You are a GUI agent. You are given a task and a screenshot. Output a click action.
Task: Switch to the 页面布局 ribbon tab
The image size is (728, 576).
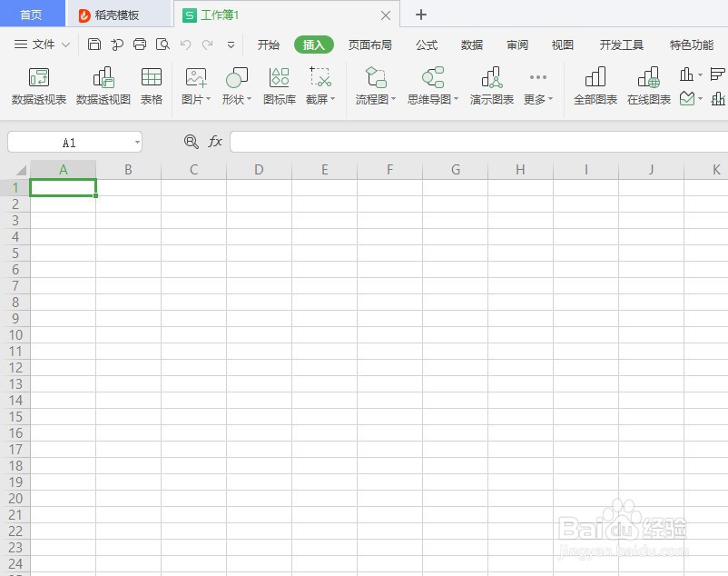pos(369,44)
